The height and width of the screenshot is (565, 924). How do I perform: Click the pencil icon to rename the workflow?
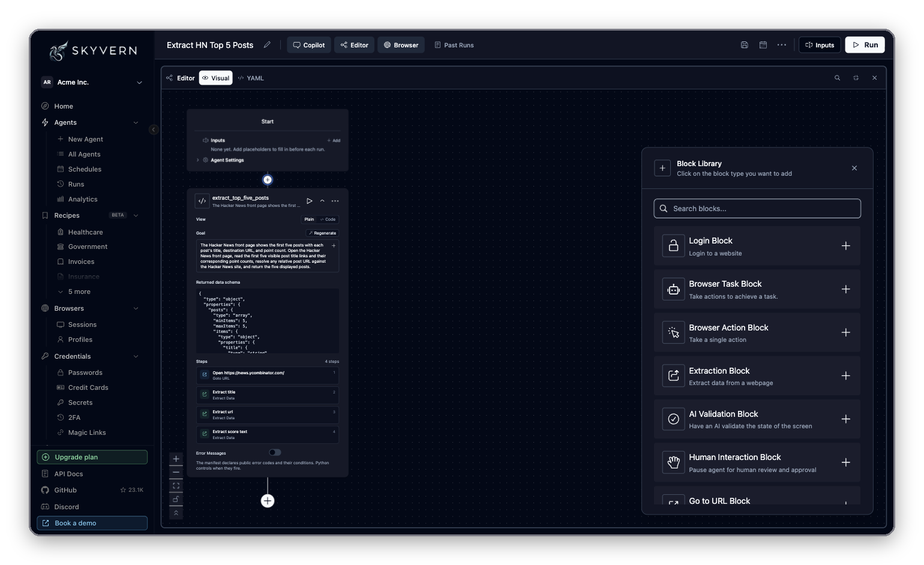(267, 45)
